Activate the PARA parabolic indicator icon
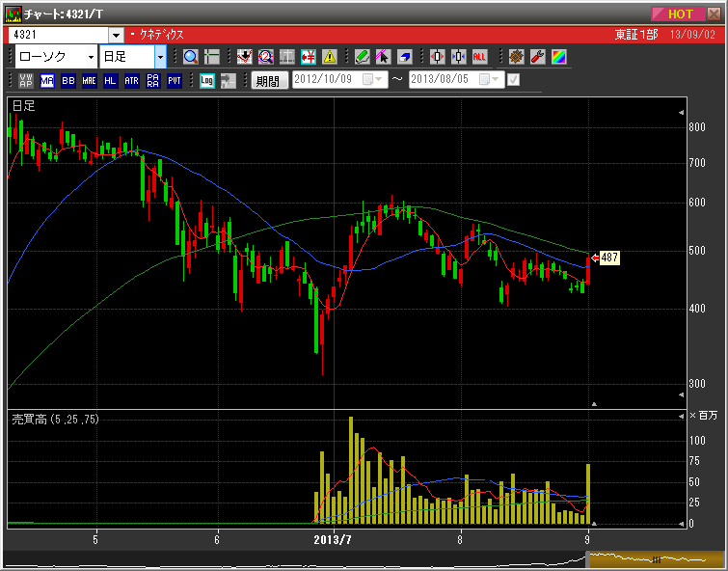The width and height of the screenshot is (728, 571). (152, 81)
